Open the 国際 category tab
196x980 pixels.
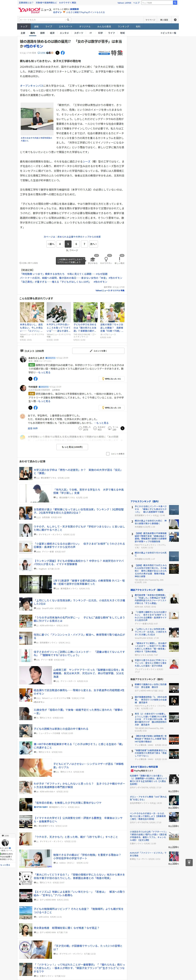click(42, 33)
